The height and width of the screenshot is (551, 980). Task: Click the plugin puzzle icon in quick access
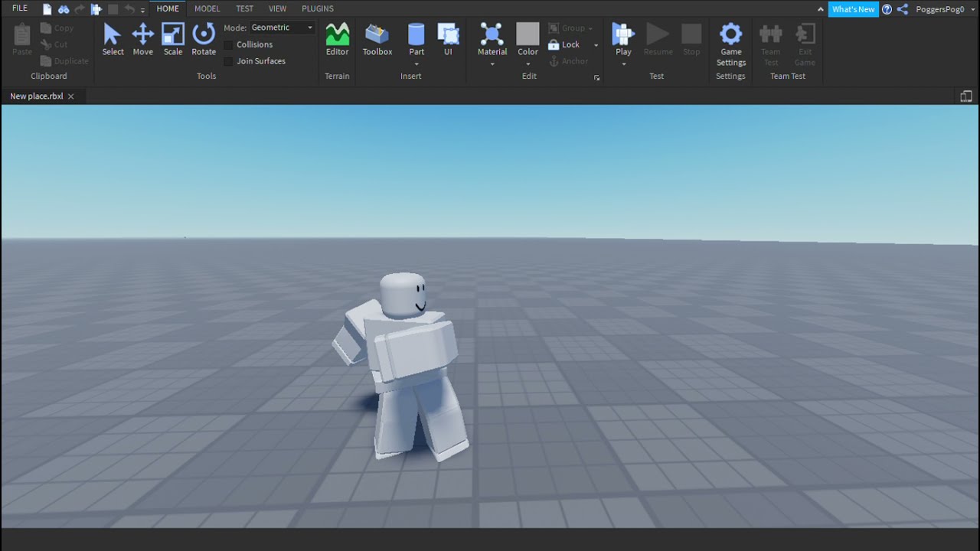coord(96,9)
